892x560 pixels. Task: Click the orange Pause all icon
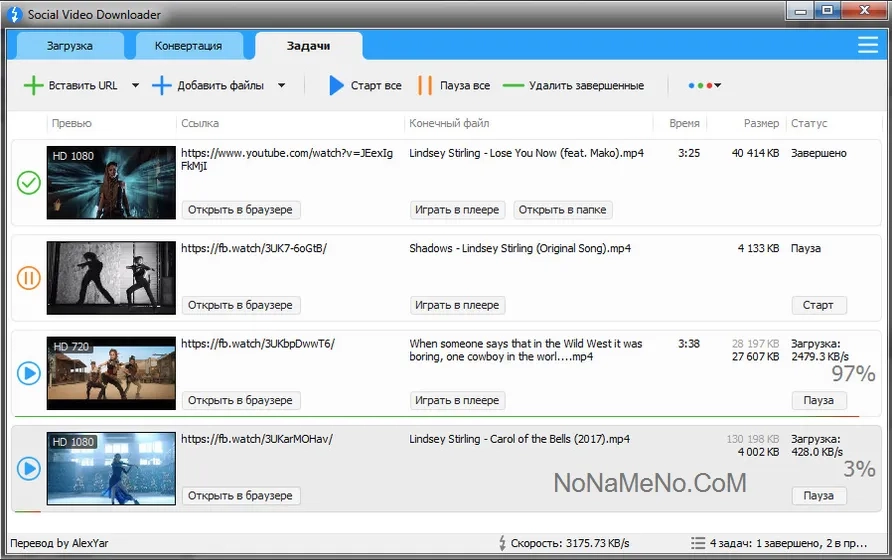coord(425,86)
